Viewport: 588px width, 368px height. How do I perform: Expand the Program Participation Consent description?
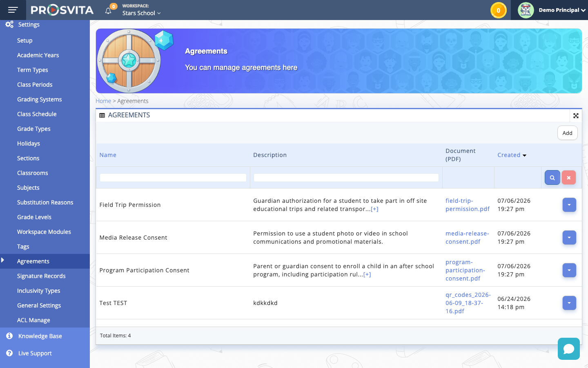[x=367, y=274]
